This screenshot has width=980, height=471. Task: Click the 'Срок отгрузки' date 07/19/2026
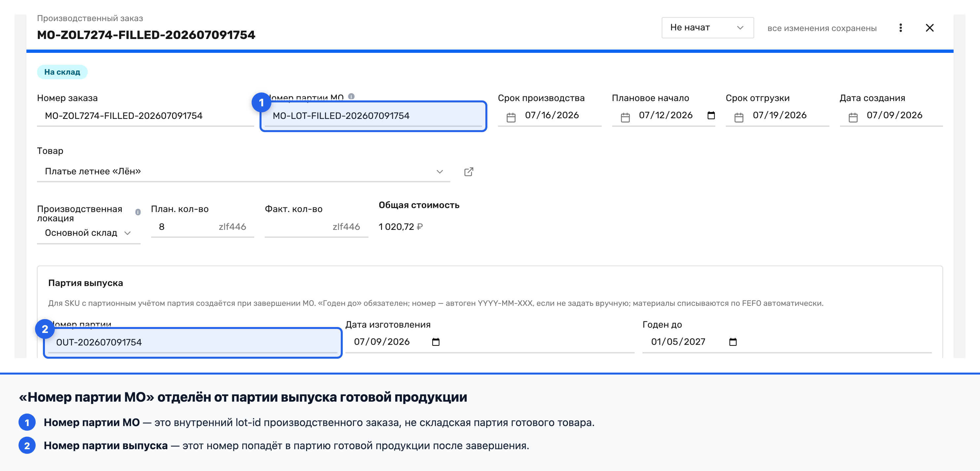pos(780,115)
